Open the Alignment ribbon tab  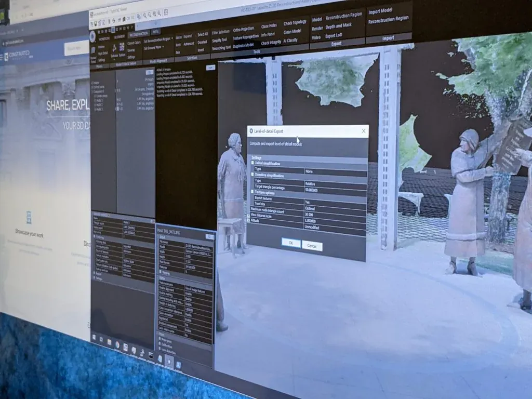[119, 37]
